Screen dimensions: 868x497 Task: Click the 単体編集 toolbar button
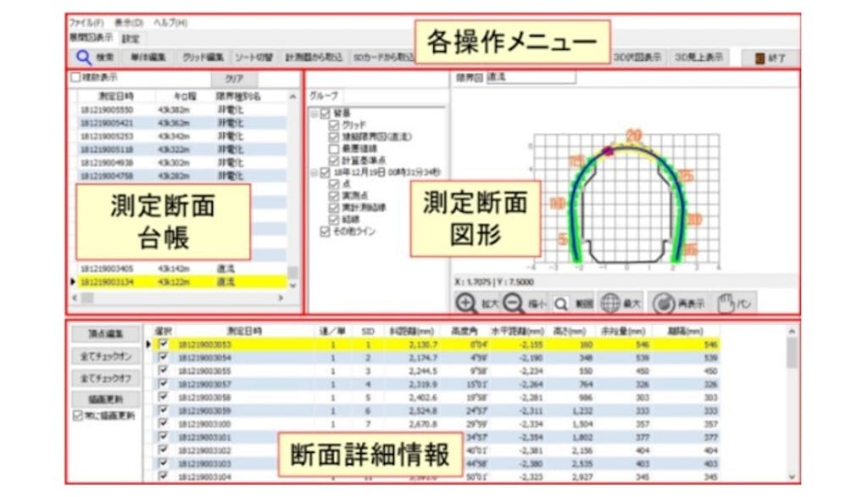[147, 57]
